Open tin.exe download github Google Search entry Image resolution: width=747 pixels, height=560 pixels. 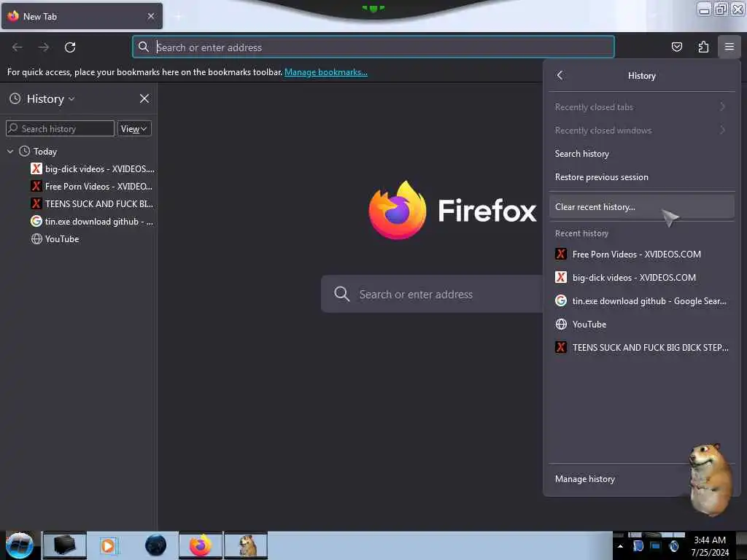(642, 300)
